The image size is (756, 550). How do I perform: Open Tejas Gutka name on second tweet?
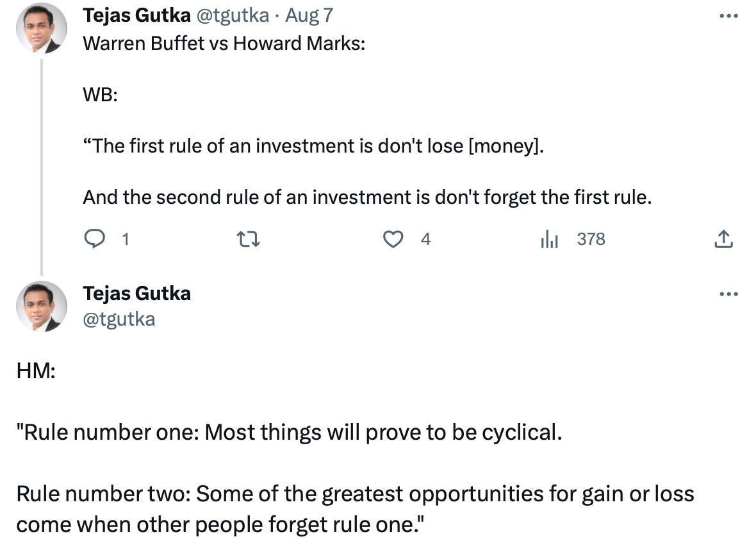pos(137,294)
